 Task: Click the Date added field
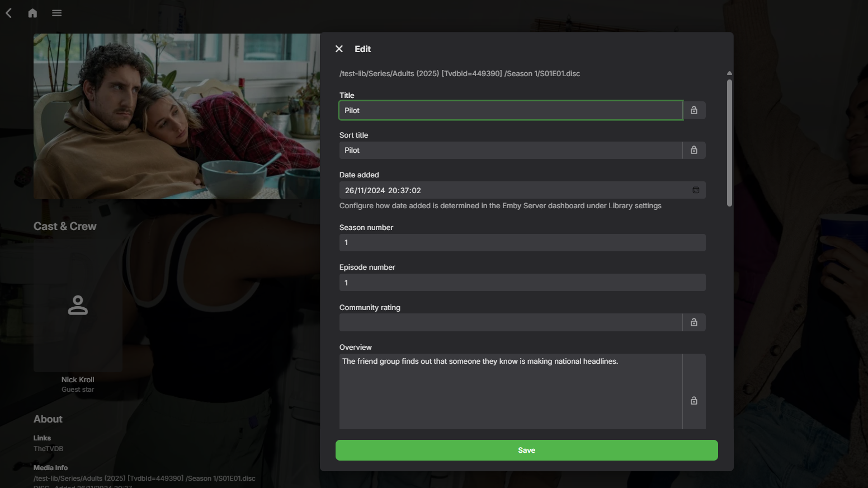[x=522, y=190]
